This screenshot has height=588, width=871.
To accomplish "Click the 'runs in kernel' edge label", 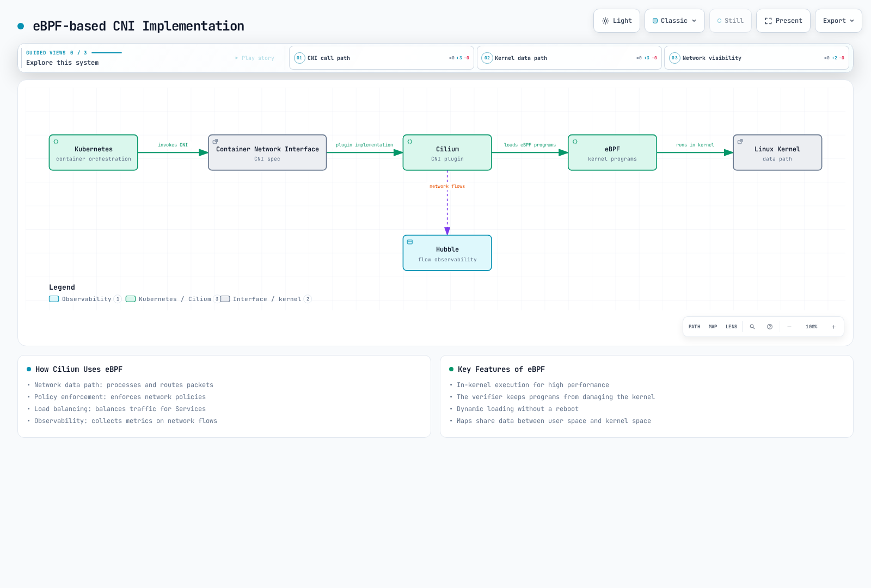I will click(x=695, y=145).
